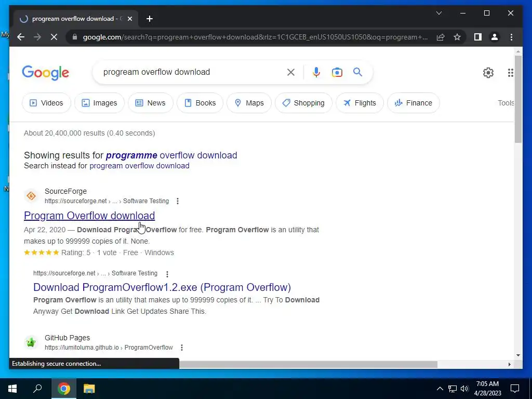
Task: Submit search with the magnifier icon
Action: tap(357, 72)
